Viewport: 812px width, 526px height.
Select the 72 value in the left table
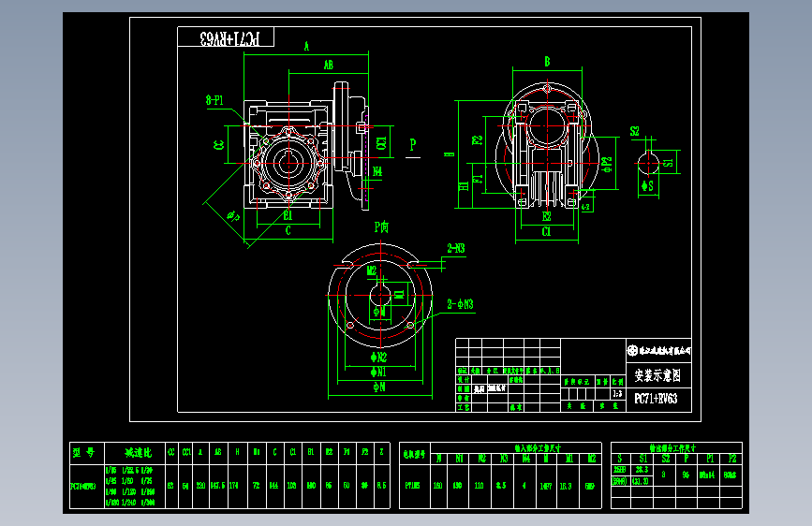257,486
